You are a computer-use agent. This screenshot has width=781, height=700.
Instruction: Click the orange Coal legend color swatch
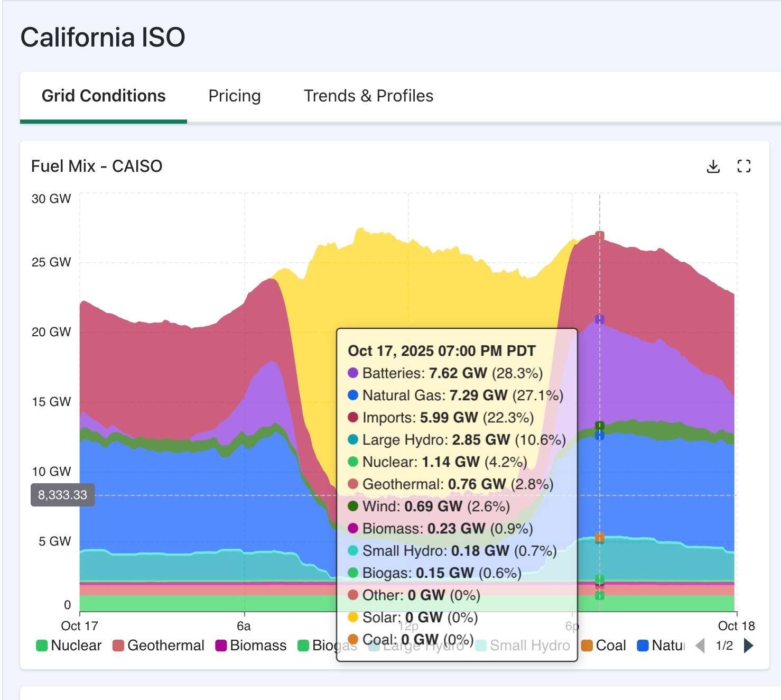click(587, 646)
